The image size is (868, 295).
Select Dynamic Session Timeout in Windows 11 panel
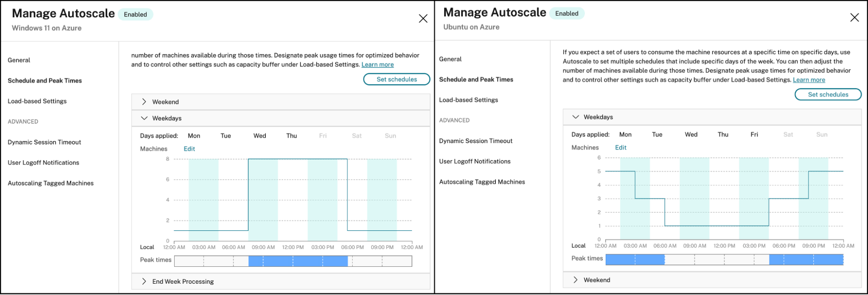[x=44, y=142]
